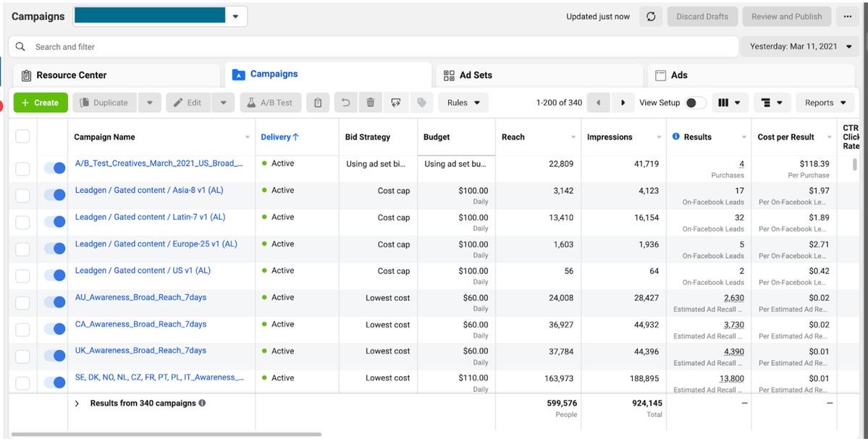Go to next page of campaigns arrow
The image size is (868, 444).
(x=623, y=103)
